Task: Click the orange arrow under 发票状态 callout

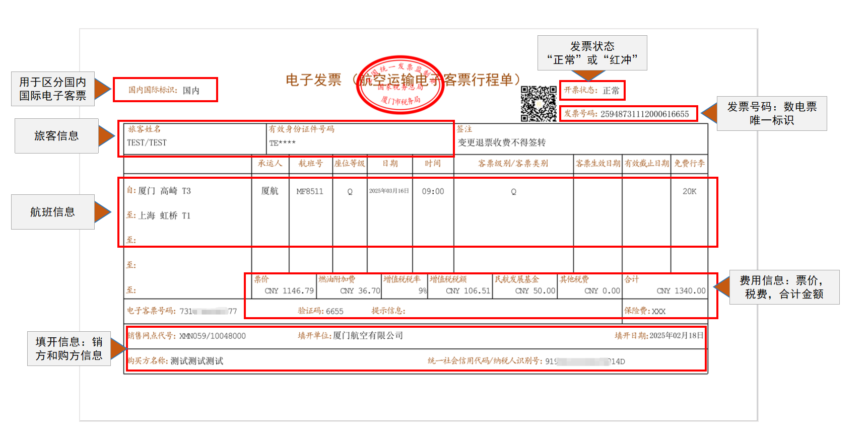Action: [588, 76]
